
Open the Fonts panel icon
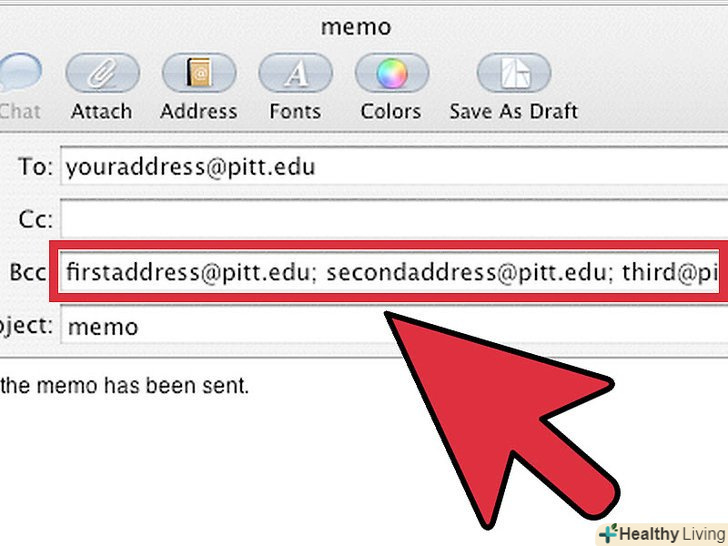tap(294, 73)
